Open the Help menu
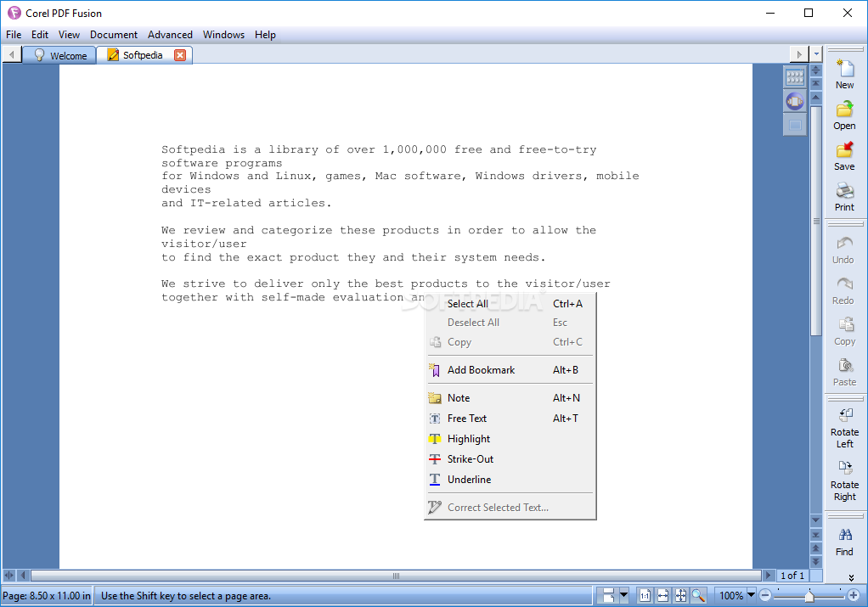 click(265, 34)
